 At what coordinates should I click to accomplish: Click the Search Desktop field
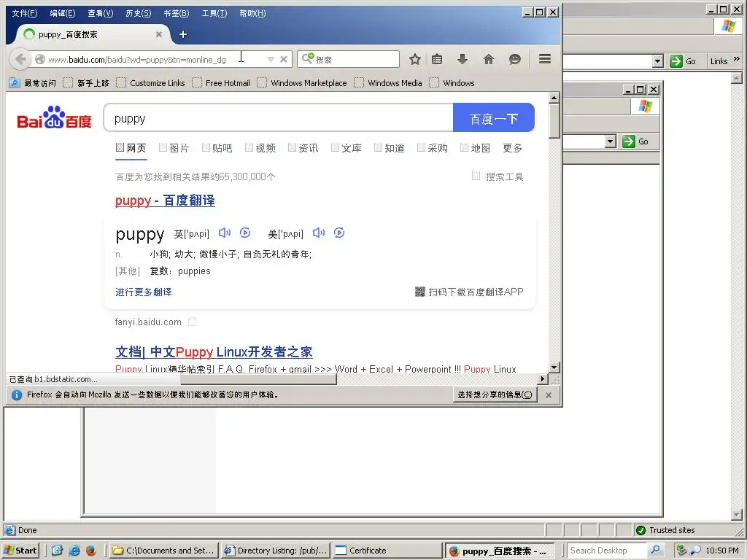(x=609, y=550)
